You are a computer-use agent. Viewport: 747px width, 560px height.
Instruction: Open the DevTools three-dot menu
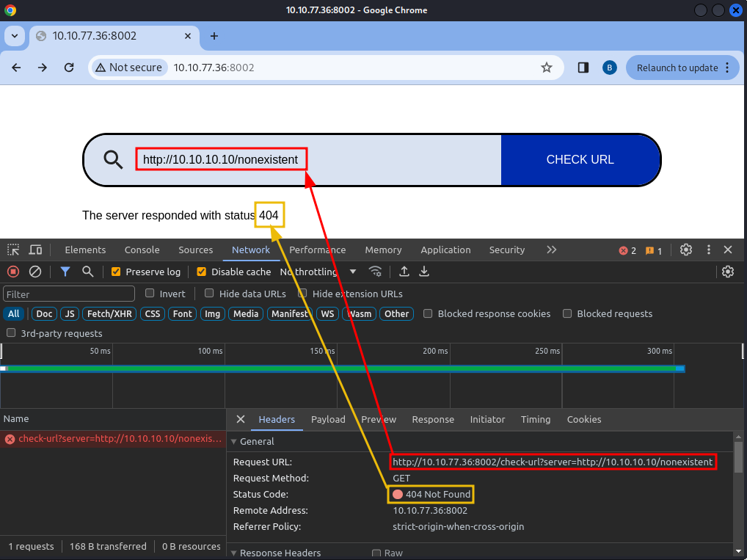point(708,250)
